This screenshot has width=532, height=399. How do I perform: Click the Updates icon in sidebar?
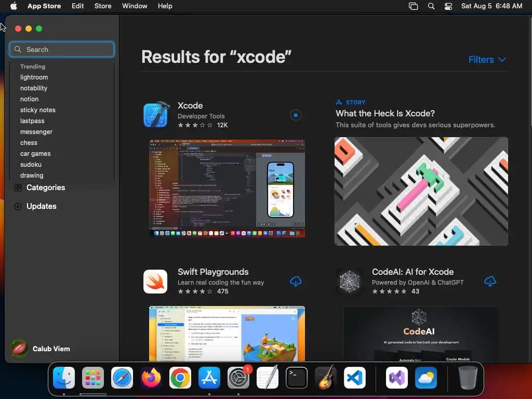coord(18,206)
